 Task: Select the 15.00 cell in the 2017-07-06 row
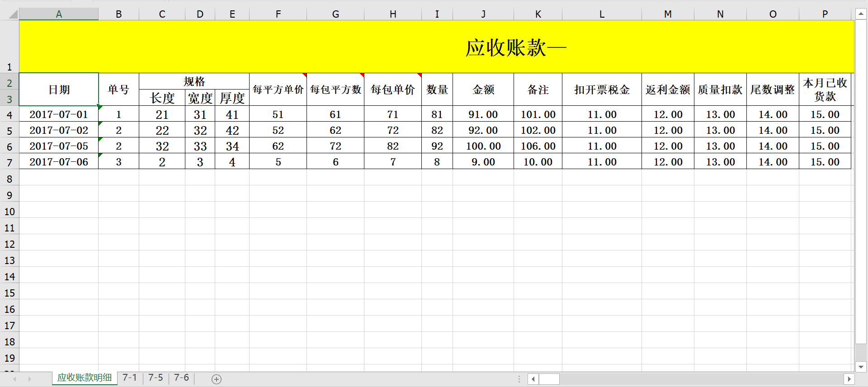point(825,161)
